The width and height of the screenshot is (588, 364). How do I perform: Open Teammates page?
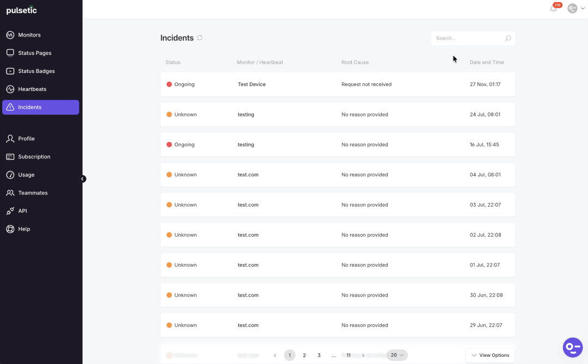pyautogui.click(x=33, y=193)
